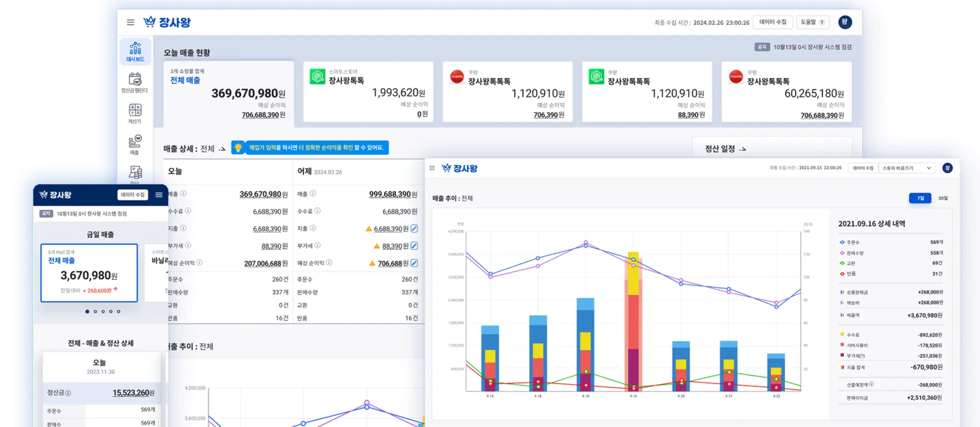Viewport: 980px width, 427px height.
Task: Click 데이터 수집 in chart window
Action: point(863,168)
